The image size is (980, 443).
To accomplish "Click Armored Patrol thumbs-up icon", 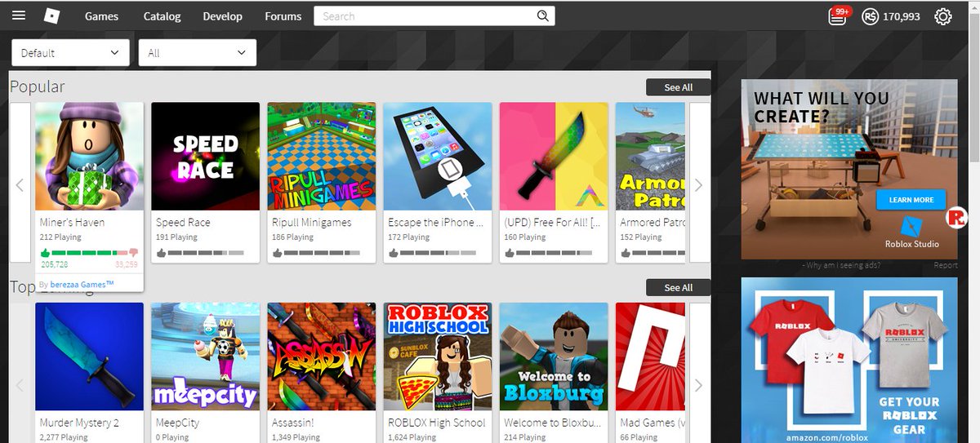I will (x=625, y=253).
